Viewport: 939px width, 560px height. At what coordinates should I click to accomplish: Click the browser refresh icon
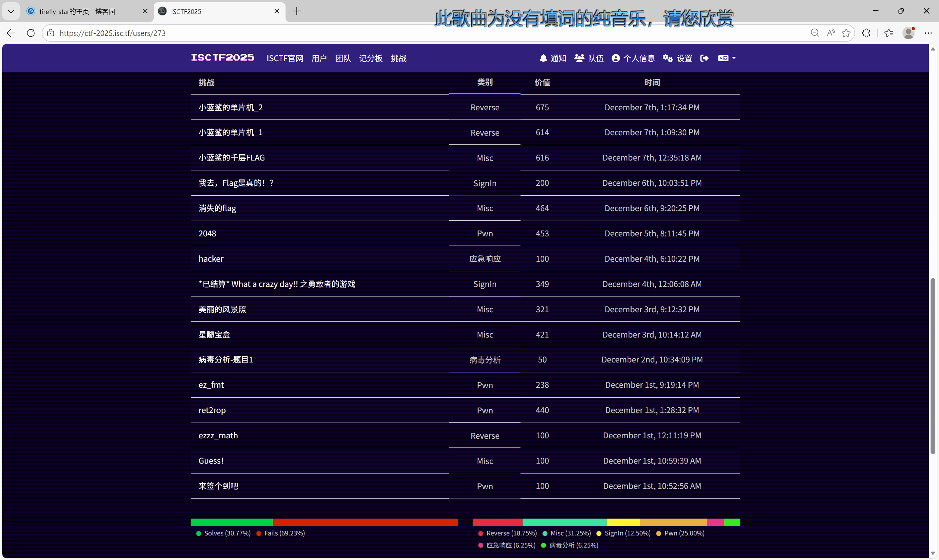[x=31, y=33]
